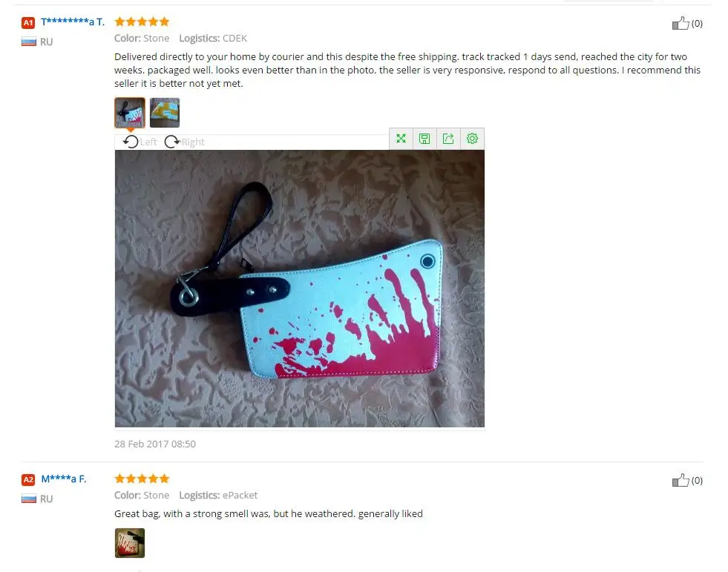This screenshot has height=572, width=728.
Task: Open the green gear settings icon
Action: (472, 138)
